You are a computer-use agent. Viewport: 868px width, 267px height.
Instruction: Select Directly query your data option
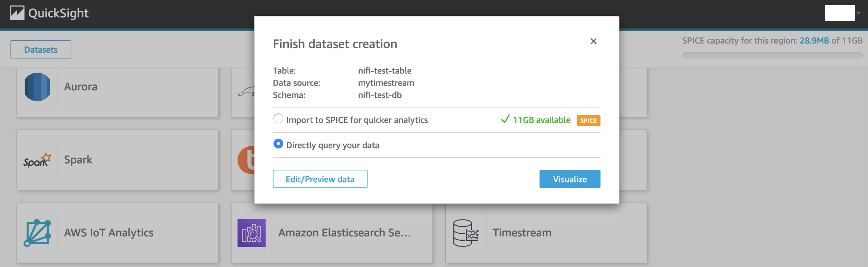278,144
